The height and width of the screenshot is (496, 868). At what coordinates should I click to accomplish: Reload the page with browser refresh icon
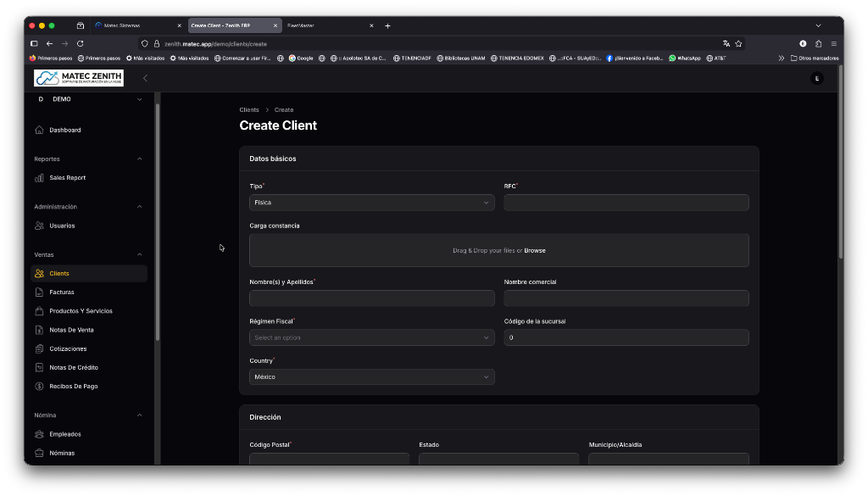(x=81, y=43)
